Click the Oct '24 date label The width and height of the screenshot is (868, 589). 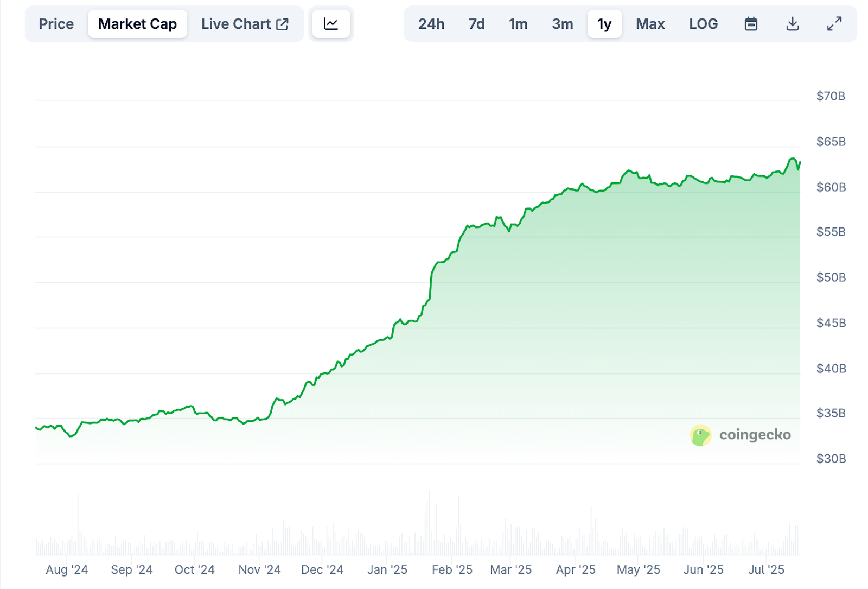[x=195, y=569]
